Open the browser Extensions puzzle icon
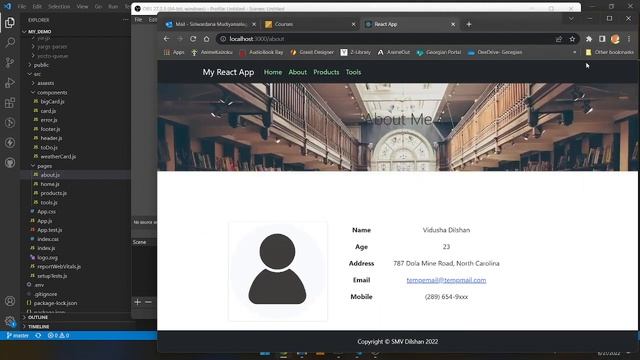This screenshot has height=360, width=640. [589, 39]
